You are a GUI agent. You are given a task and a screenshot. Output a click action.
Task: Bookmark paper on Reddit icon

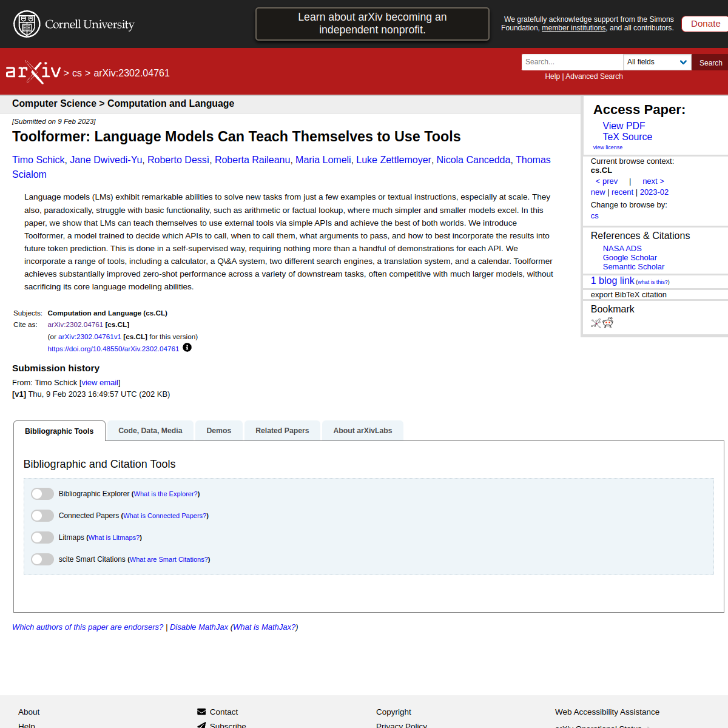click(x=608, y=323)
